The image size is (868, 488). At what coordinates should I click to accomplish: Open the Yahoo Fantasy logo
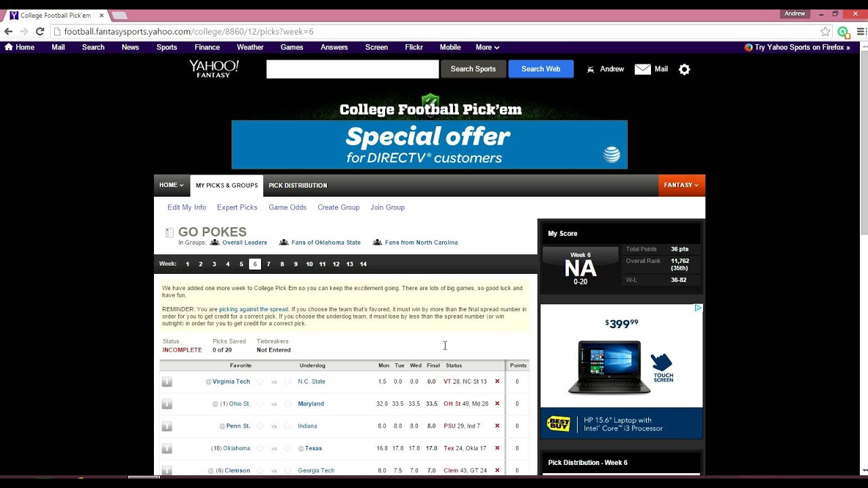pos(214,68)
